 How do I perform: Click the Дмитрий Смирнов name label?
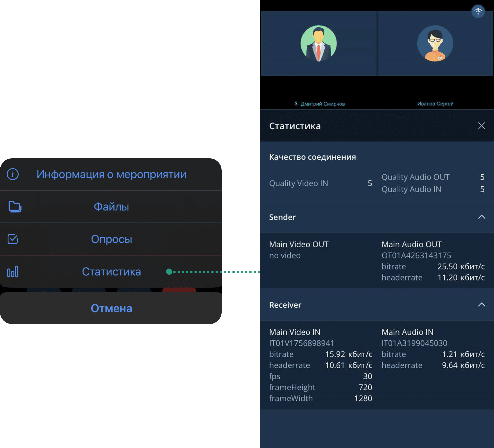click(x=323, y=104)
